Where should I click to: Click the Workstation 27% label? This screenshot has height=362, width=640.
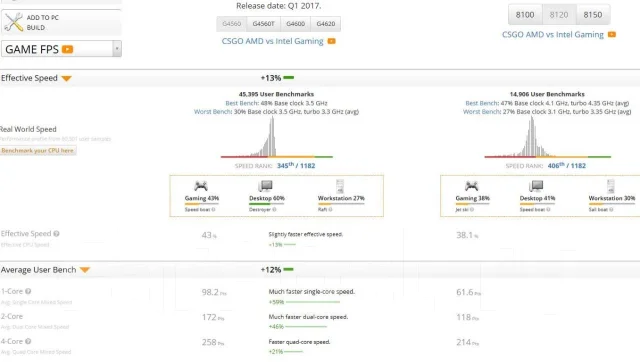point(341,198)
